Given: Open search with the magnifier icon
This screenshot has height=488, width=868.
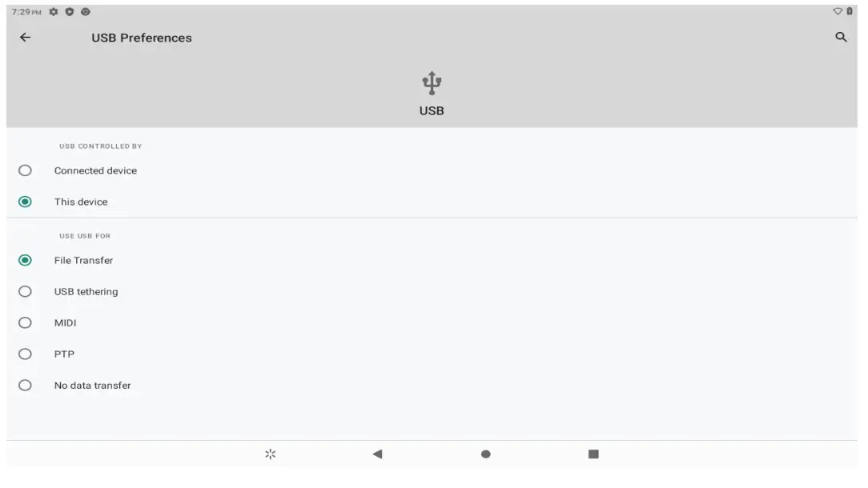Looking at the screenshot, I should coord(841,37).
